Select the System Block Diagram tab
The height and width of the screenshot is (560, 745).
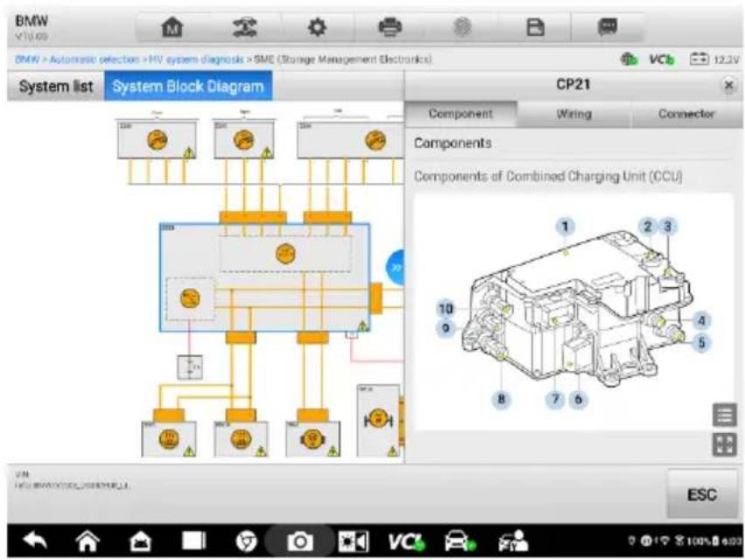(x=188, y=87)
